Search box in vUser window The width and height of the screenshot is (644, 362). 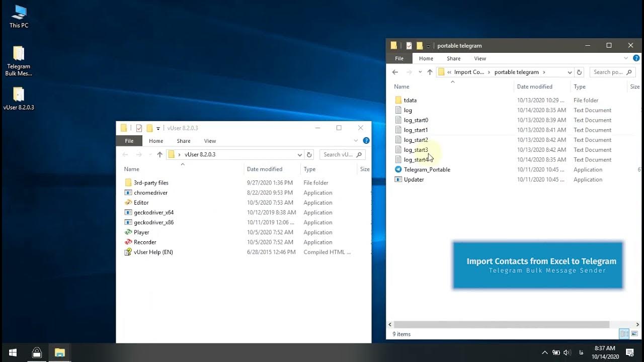click(x=343, y=154)
